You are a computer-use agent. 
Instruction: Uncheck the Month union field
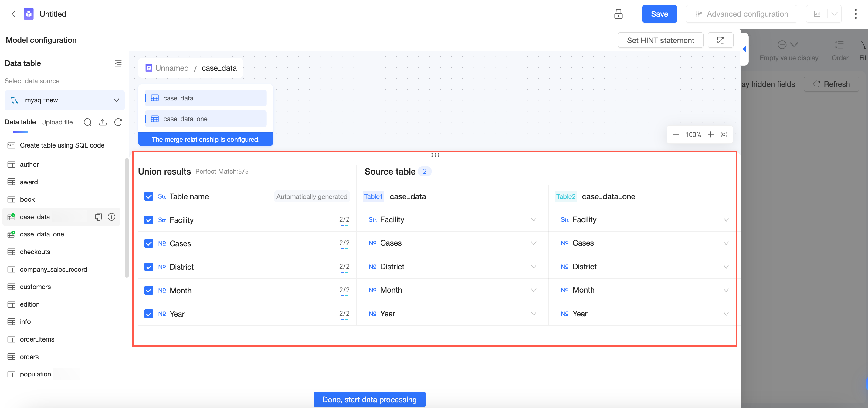point(149,291)
